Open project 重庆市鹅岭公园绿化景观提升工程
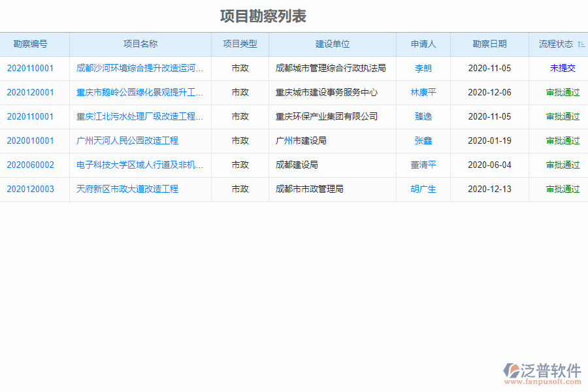 (x=140, y=92)
